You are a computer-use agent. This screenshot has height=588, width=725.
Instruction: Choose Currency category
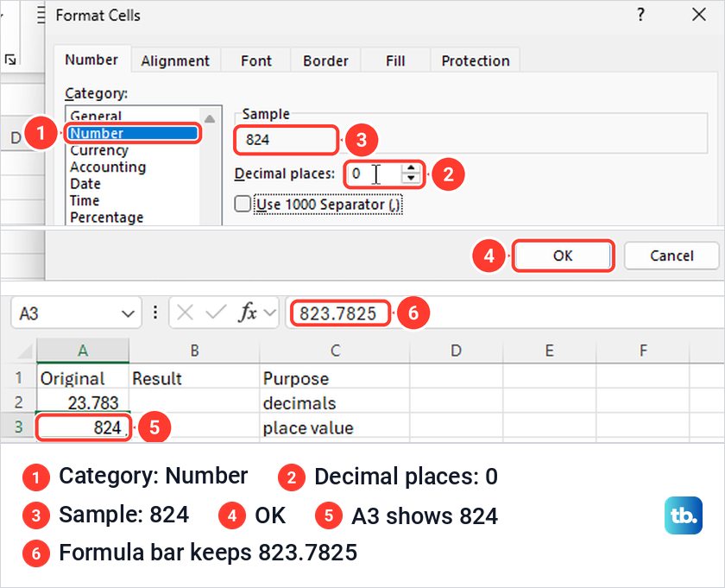point(99,150)
